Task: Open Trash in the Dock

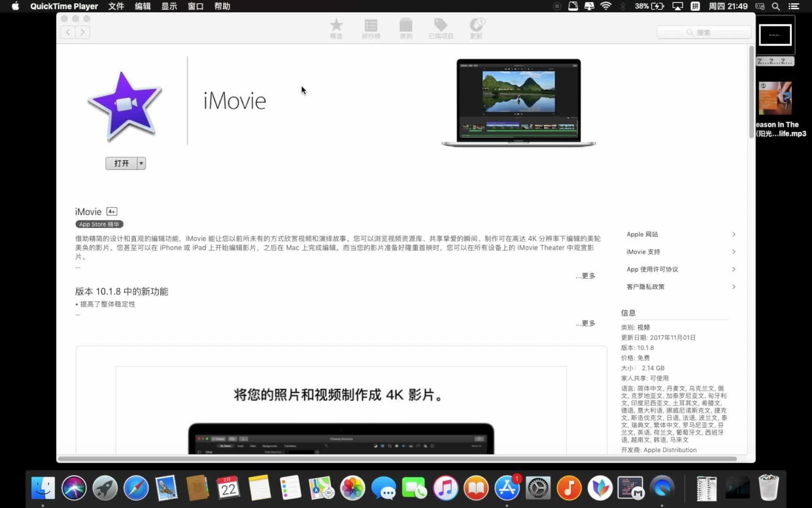Action: pyautogui.click(x=769, y=488)
